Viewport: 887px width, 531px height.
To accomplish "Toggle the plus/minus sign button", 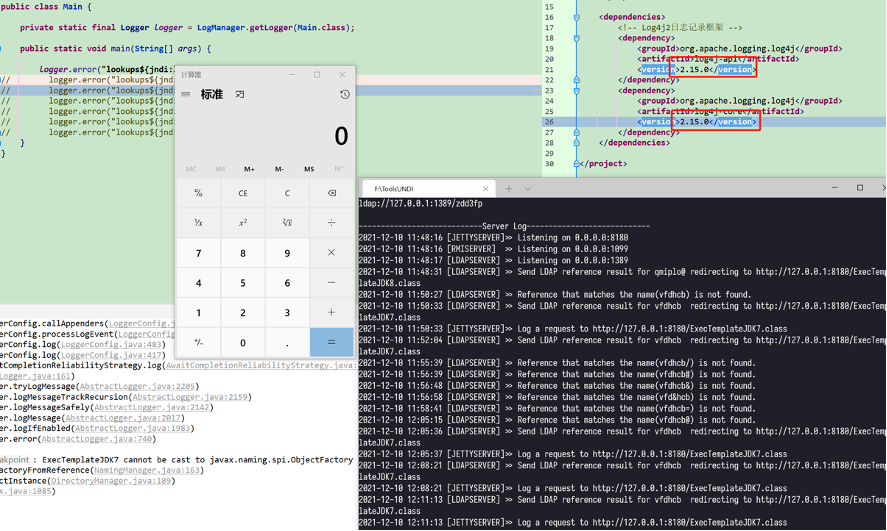I will (198, 342).
